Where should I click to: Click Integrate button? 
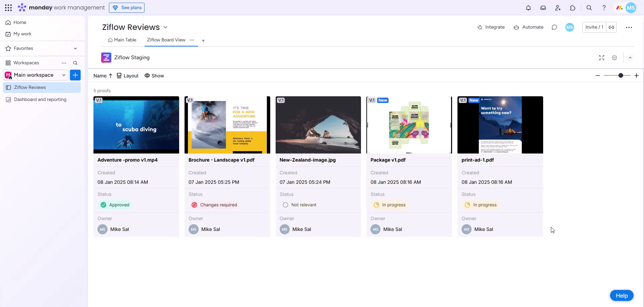coord(491,27)
